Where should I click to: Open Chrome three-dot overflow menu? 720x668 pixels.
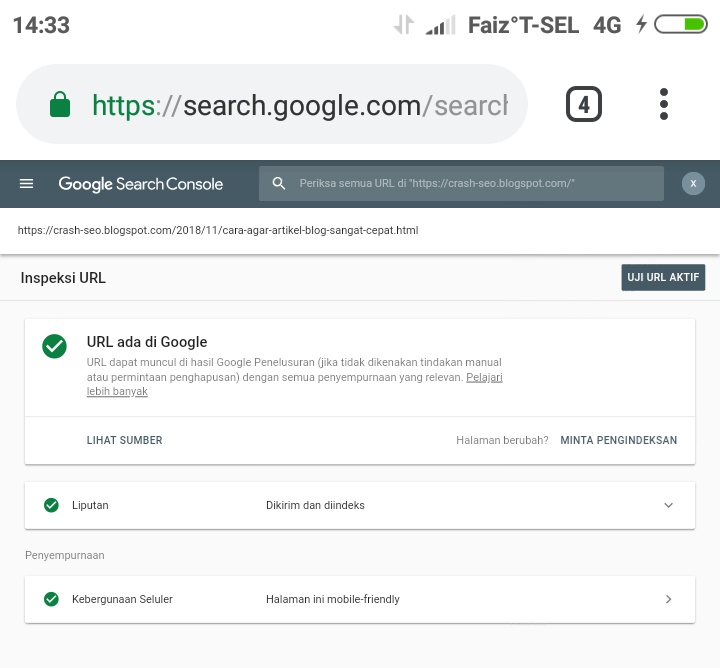[664, 104]
